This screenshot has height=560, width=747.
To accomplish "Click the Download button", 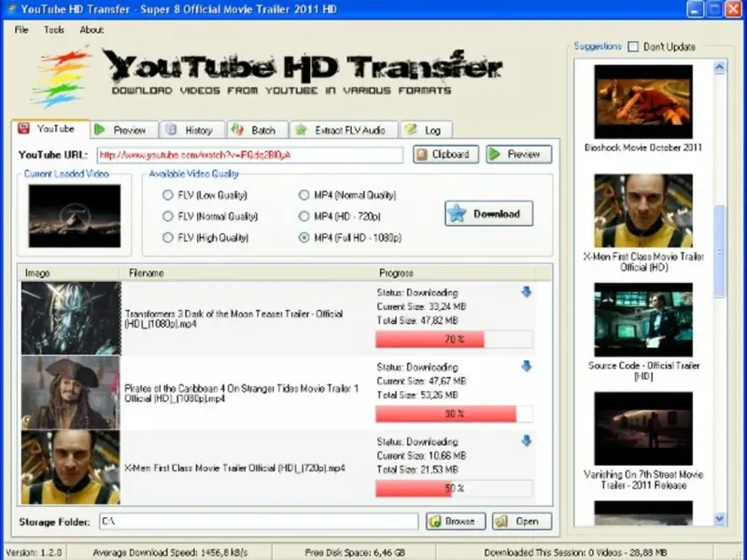I will (488, 214).
